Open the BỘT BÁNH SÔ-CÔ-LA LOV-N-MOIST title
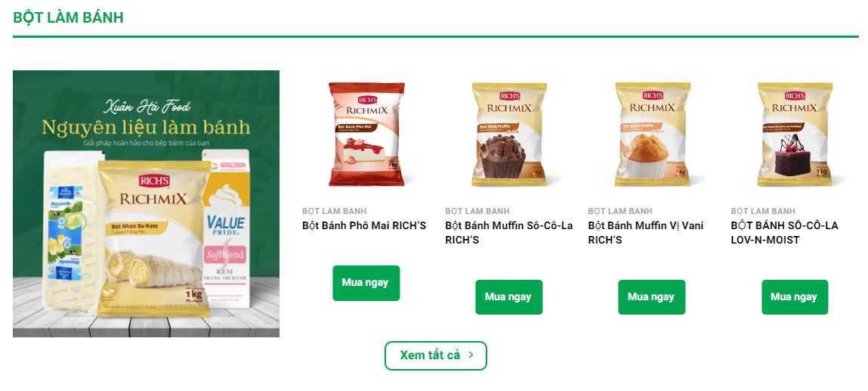Image resolution: width=868 pixels, height=391 pixels. click(784, 233)
